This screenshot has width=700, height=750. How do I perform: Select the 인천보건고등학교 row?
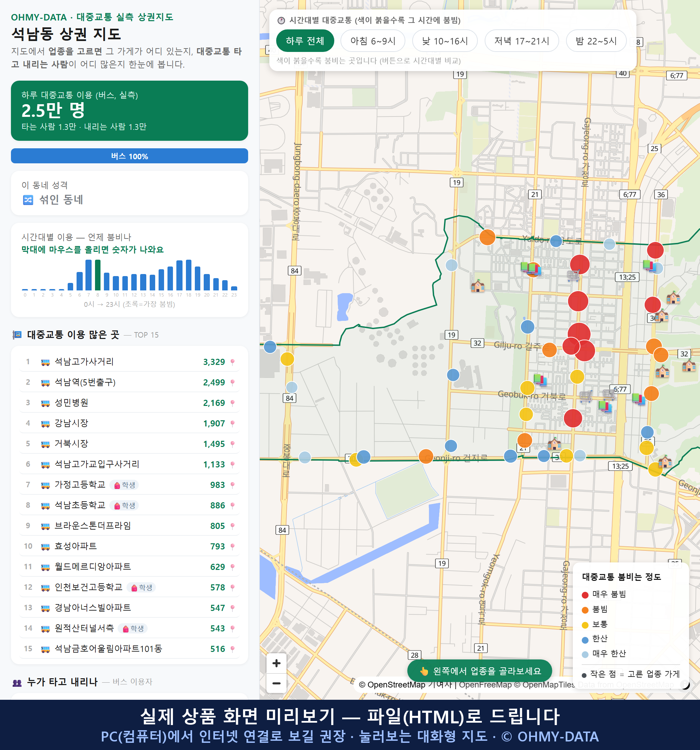[130, 587]
